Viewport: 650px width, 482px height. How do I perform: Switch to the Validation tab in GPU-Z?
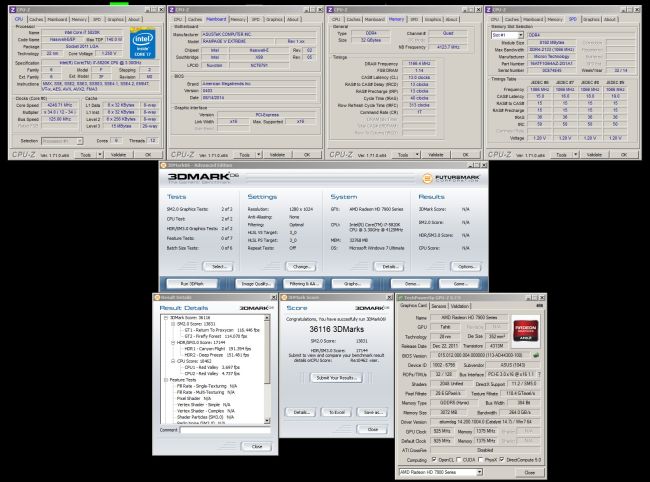(x=459, y=306)
